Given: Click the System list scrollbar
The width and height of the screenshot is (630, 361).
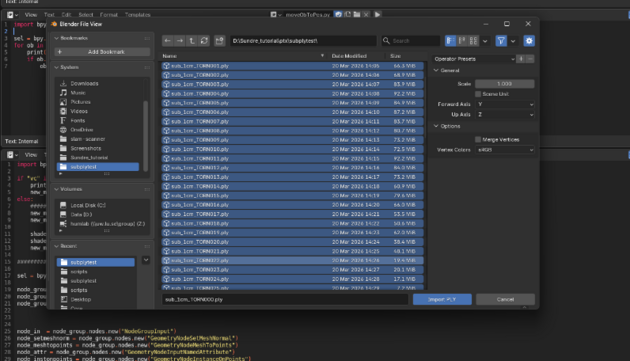Looking at the screenshot, I should coord(145,136).
